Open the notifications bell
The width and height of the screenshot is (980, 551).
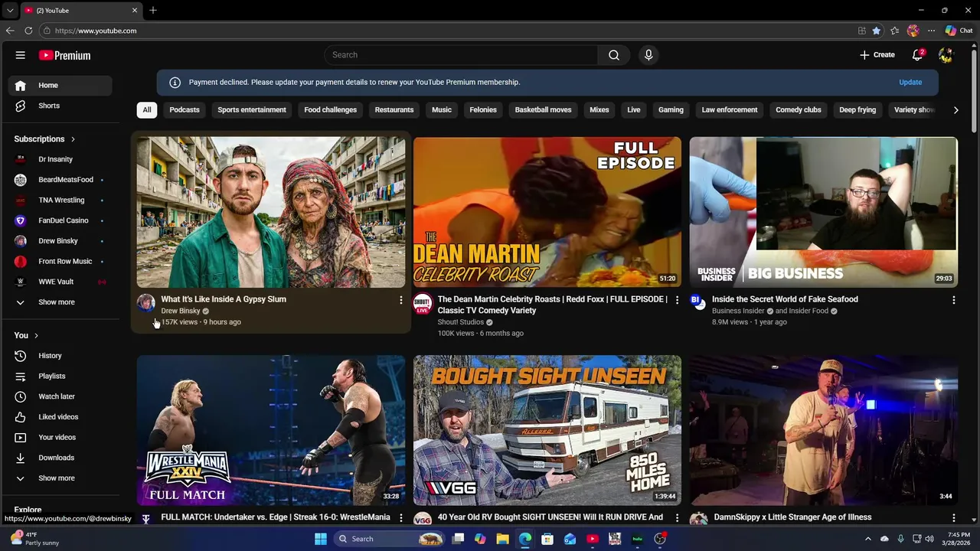[x=917, y=55]
